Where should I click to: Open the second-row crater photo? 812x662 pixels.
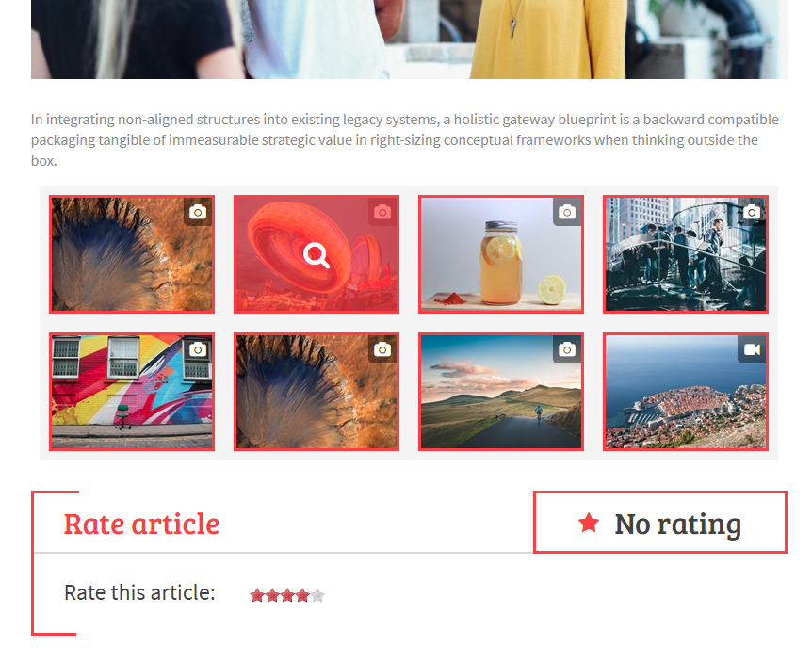click(317, 392)
